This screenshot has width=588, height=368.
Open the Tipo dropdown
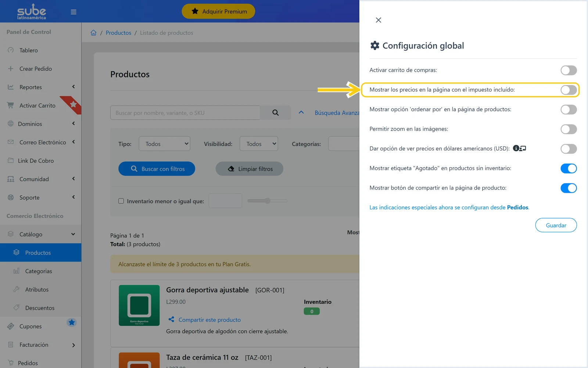(x=164, y=144)
